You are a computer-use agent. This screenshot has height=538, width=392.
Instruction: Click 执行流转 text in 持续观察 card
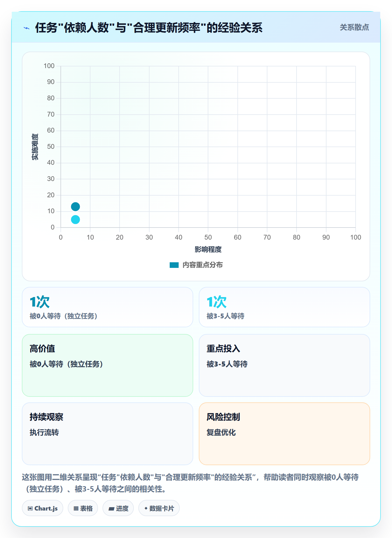pyautogui.click(x=44, y=432)
